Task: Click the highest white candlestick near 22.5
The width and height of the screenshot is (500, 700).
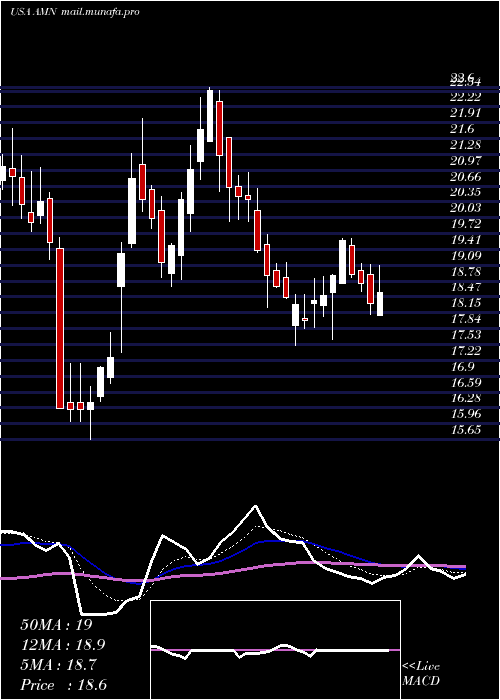Action: click(x=210, y=116)
